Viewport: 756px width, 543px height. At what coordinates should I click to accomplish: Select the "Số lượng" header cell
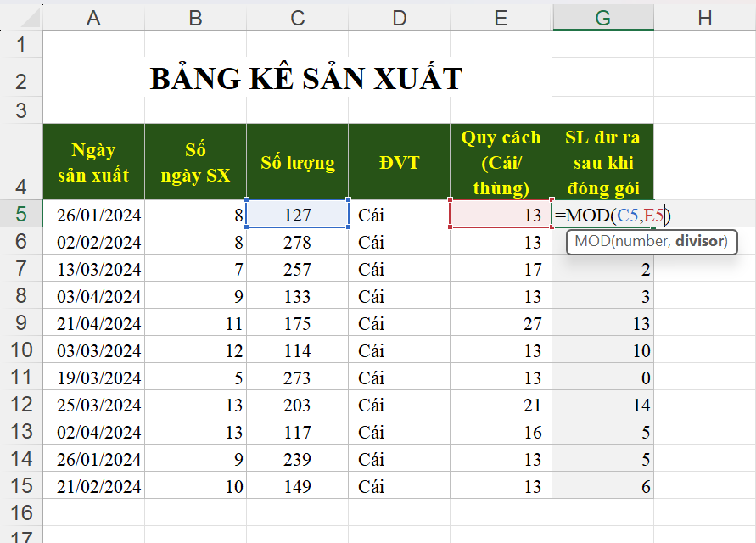click(x=297, y=162)
